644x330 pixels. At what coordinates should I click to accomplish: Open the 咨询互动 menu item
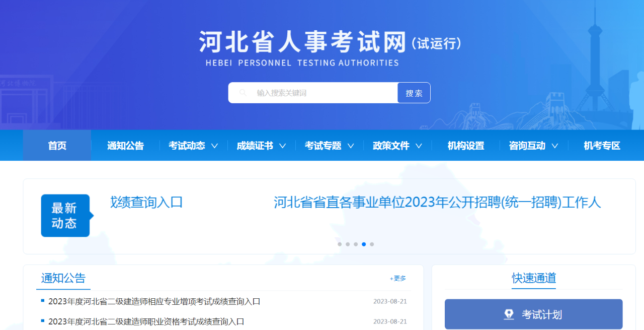[x=527, y=146]
